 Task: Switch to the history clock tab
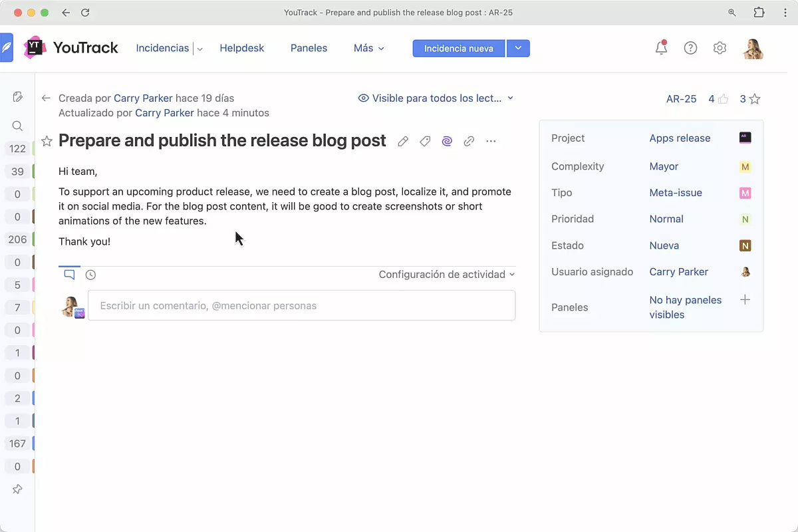pos(91,275)
